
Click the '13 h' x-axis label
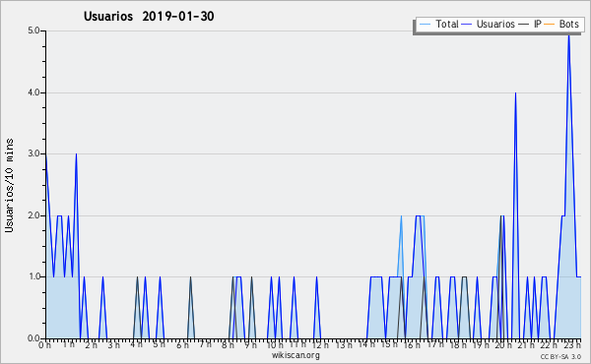click(344, 345)
